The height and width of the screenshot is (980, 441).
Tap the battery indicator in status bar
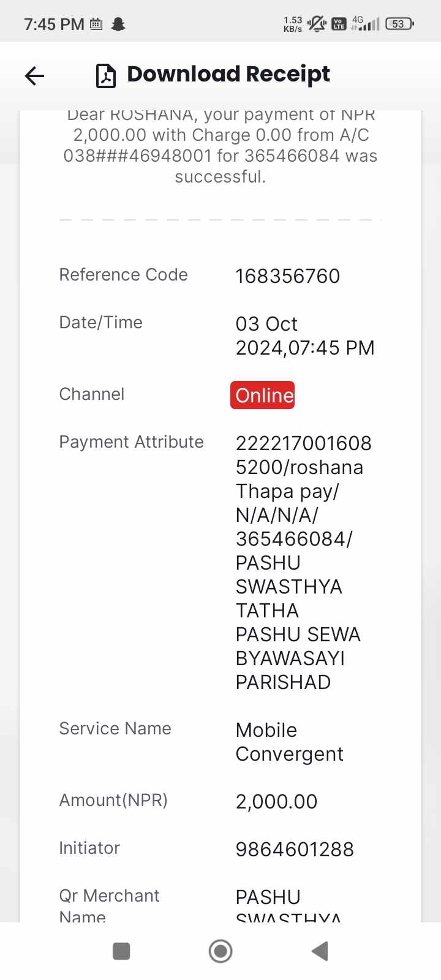[399, 24]
